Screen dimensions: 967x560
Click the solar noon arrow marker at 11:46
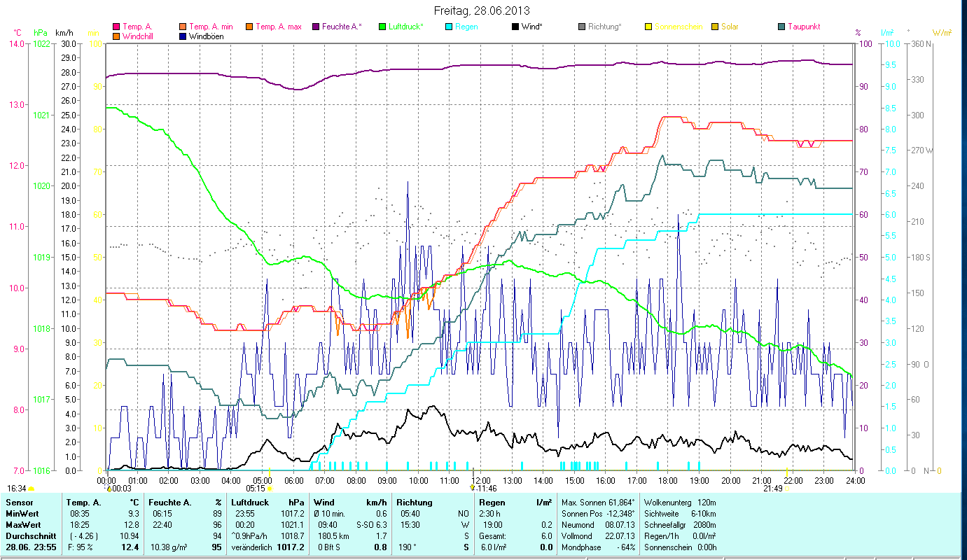point(473,488)
